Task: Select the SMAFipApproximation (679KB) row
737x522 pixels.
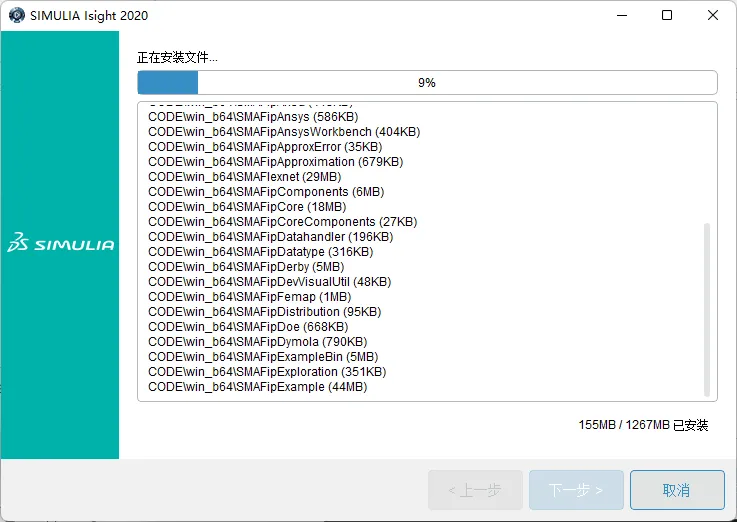Action: tap(275, 162)
